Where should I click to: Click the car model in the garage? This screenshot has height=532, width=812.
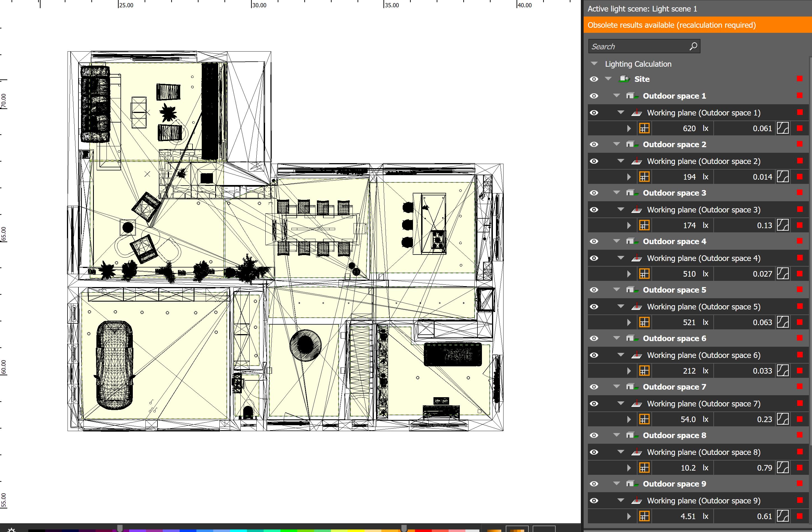(x=114, y=365)
